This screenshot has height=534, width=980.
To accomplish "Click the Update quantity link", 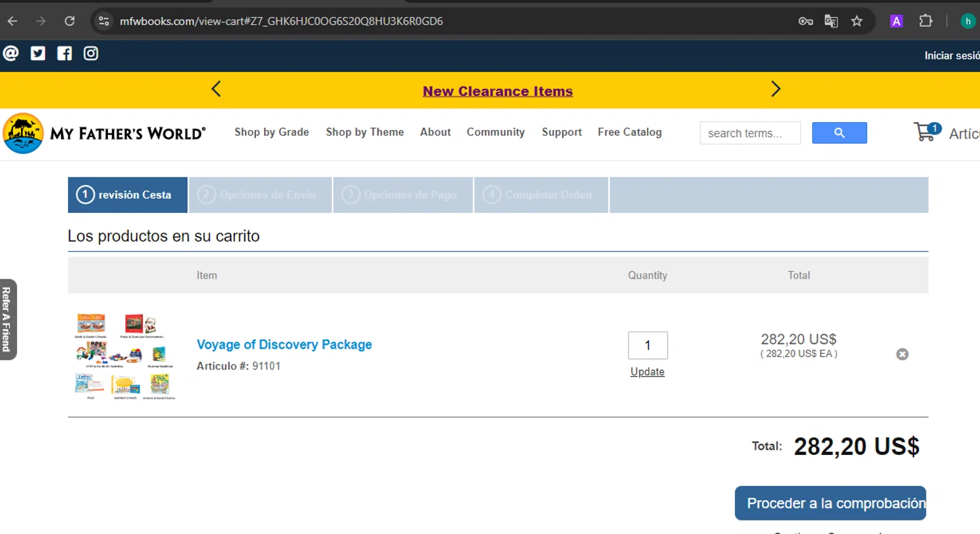I will click(x=647, y=371).
